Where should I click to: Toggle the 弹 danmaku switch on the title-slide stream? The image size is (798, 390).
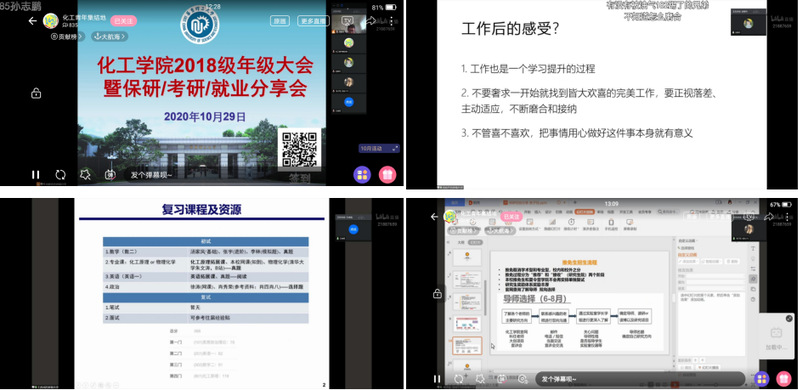pyautogui.click(x=110, y=175)
